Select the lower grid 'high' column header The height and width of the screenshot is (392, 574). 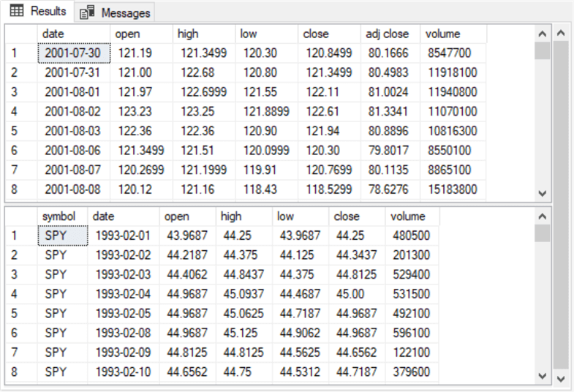click(x=244, y=216)
